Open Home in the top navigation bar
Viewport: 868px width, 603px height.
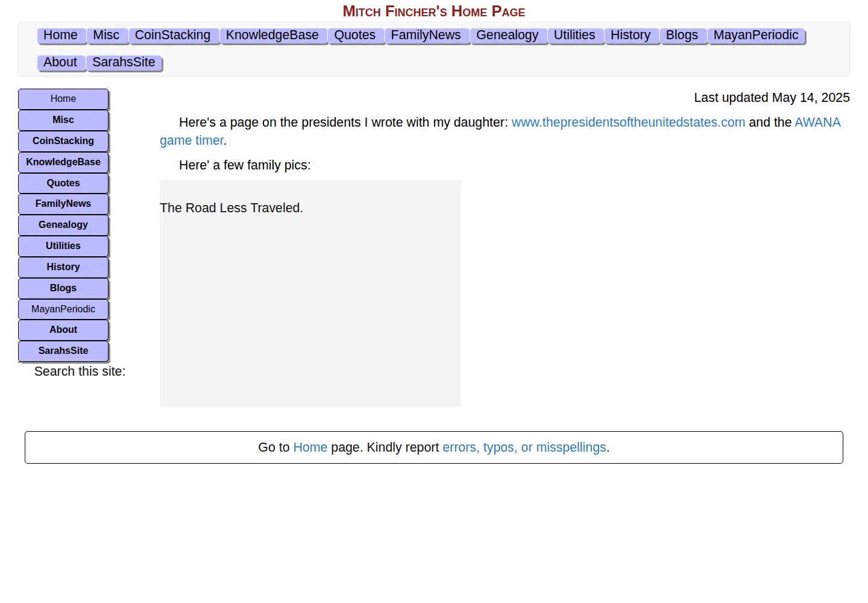click(61, 36)
